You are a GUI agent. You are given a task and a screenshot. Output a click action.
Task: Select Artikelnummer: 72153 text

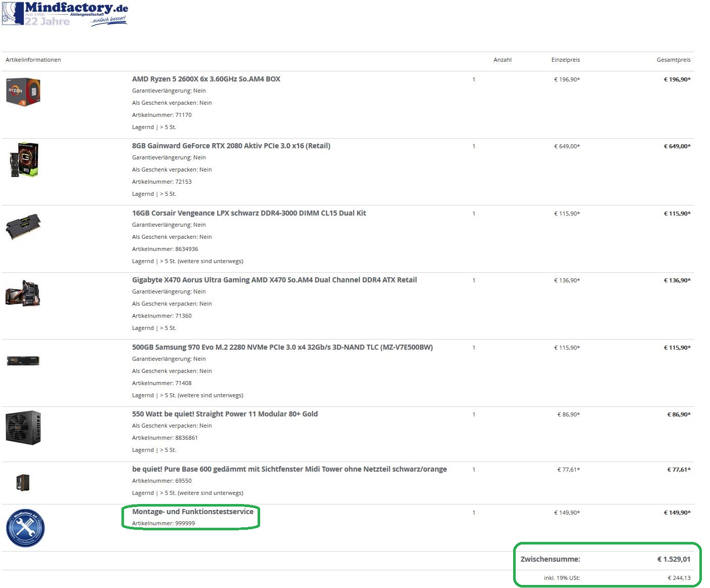coord(162,182)
